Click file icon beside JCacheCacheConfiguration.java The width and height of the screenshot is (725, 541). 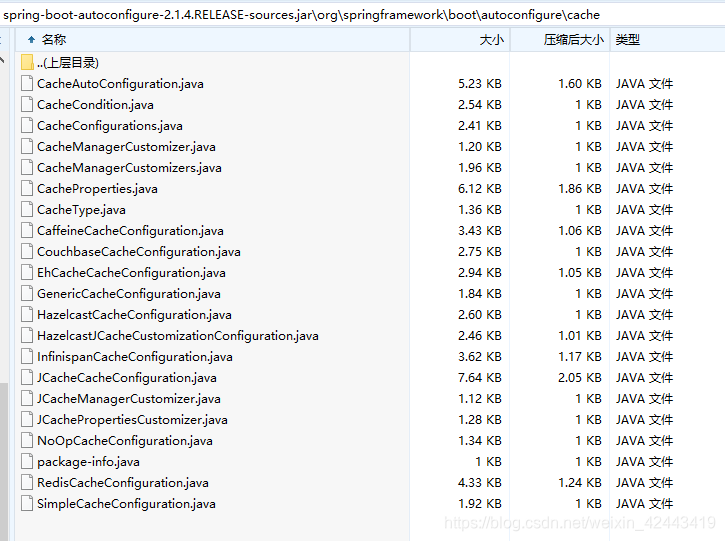(x=27, y=378)
